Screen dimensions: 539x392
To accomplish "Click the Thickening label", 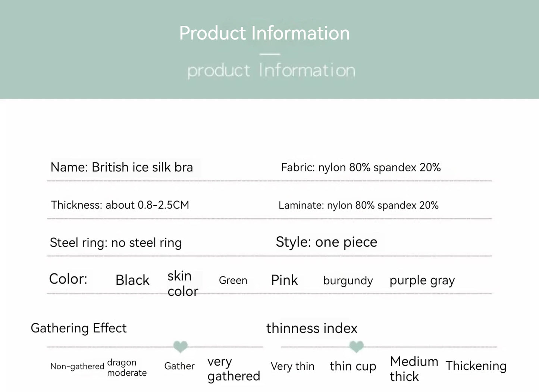I will (x=476, y=366).
